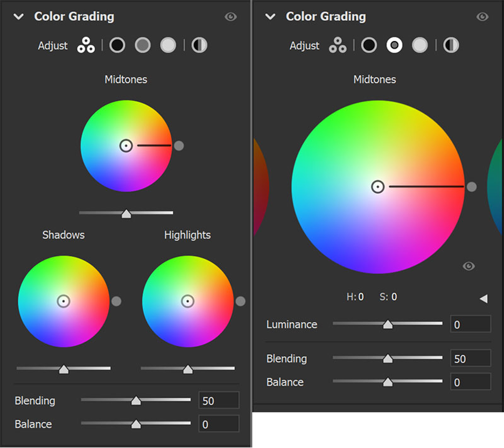Screen dimensions: 504x448
Task: Click partially visible Highlights wheel in right panel
Action: click(x=496, y=187)
